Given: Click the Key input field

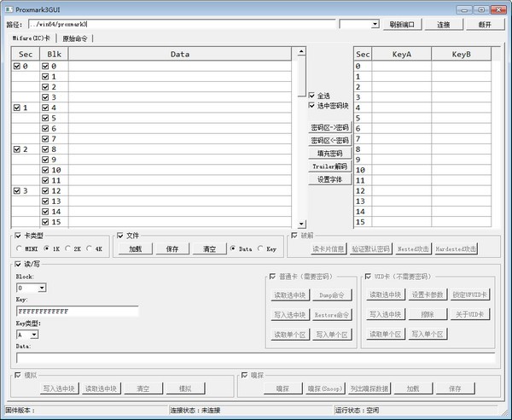Looking at the screenshot, I should pos(77,312).
